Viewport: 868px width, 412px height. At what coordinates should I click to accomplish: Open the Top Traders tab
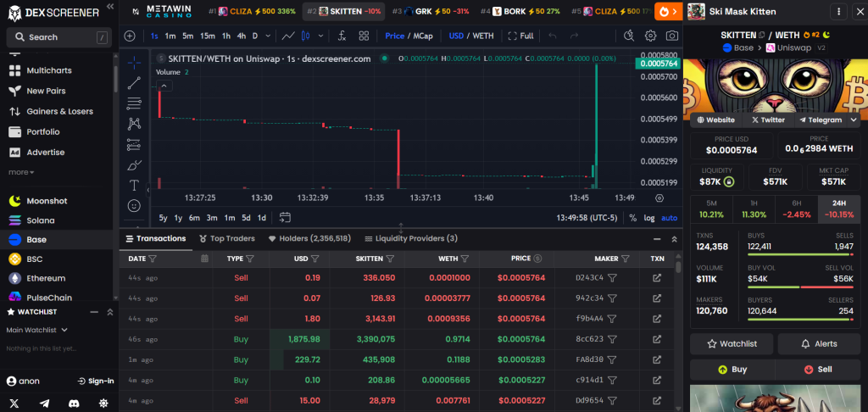point(227,239)
